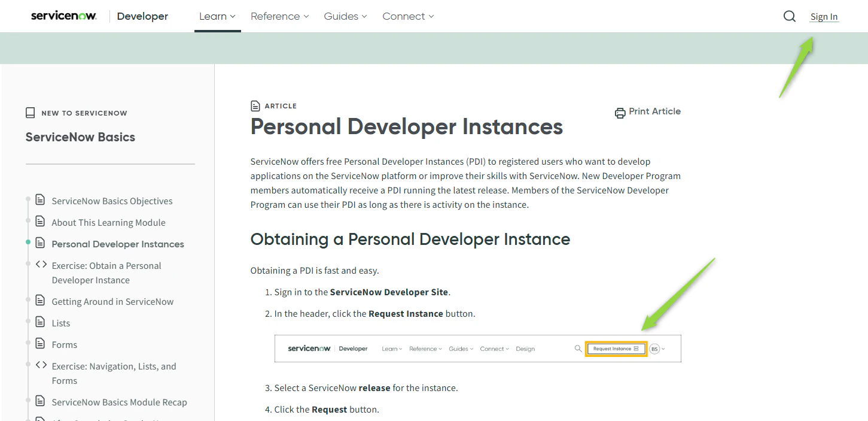Image resolution: width=868 pixels, height=421 pixels.
Task: Click the document icon beside Lists
Action: tap(39, 323)
